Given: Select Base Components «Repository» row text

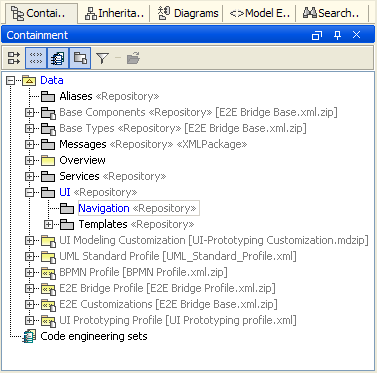Looking at the screenshot, I should point(198,112).
